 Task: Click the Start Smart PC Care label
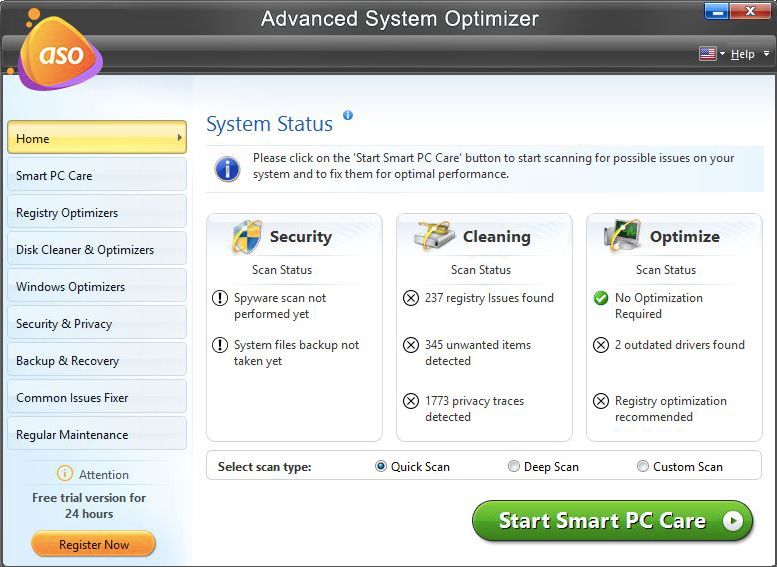pos(602,520)
